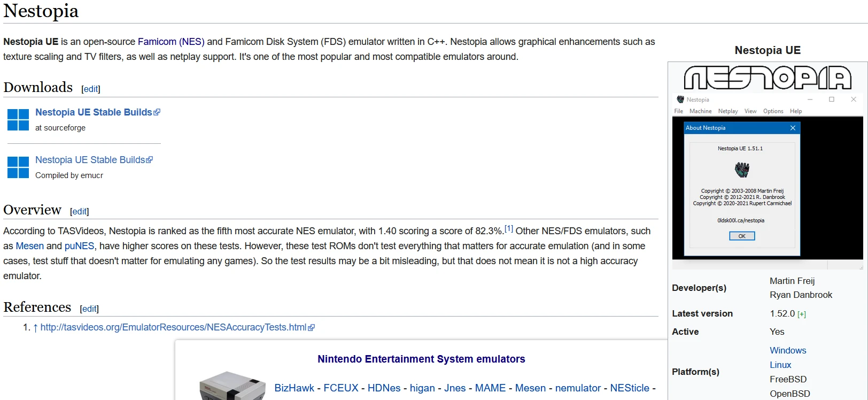This screenshot has width=868, height=400.
Task: Open the NESticle emulator link
Action: coord(630,388)
